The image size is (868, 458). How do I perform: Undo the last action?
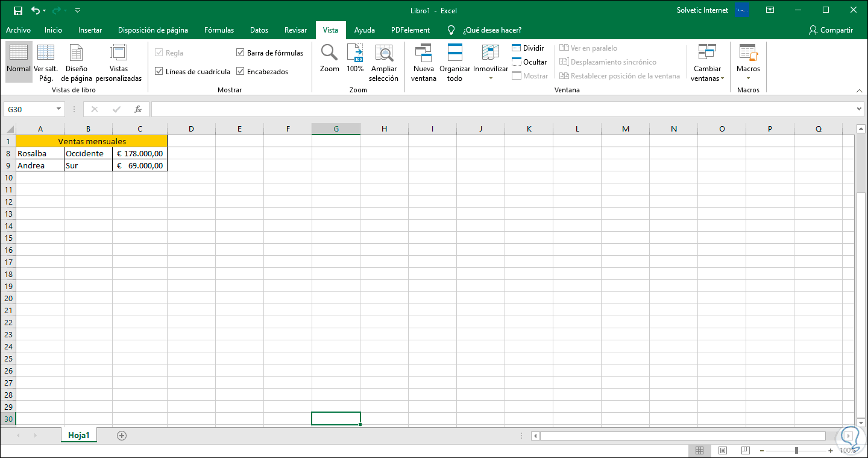pos(36,10)
